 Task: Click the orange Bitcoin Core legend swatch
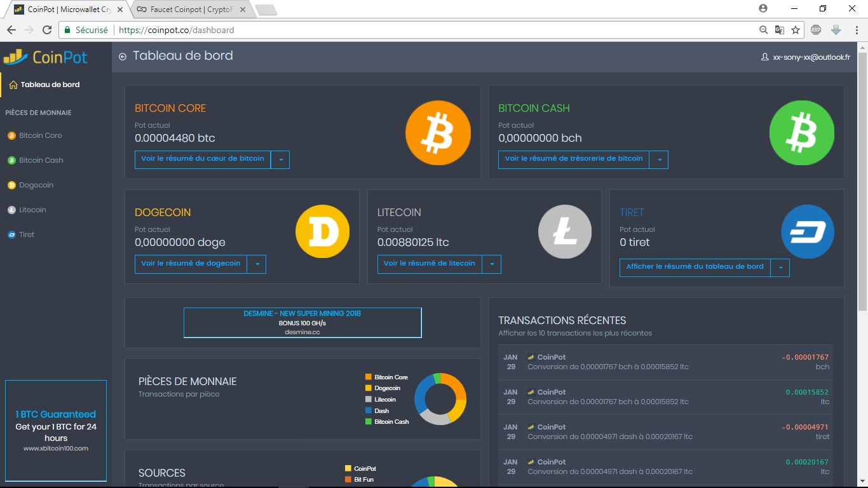(369, 377)
